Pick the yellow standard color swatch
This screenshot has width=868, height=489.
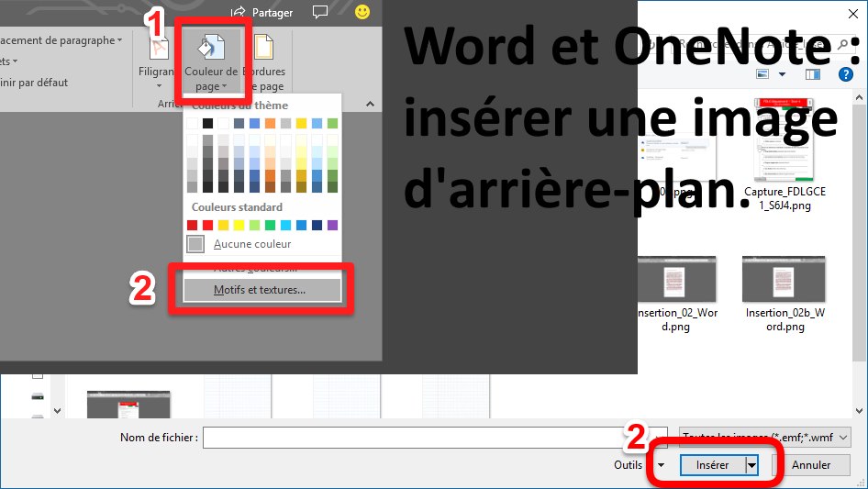pos(239,225)
